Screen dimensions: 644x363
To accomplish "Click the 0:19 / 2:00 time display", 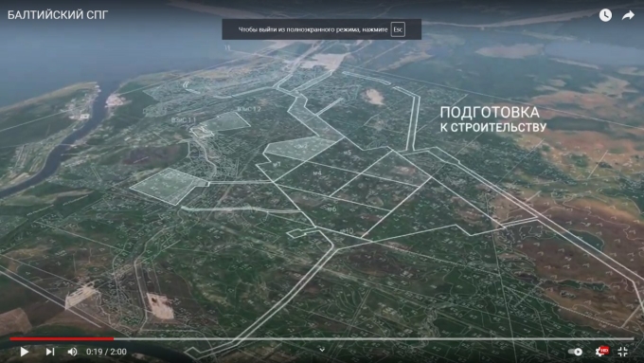I will pyautogui.click(x=106, y=352).
